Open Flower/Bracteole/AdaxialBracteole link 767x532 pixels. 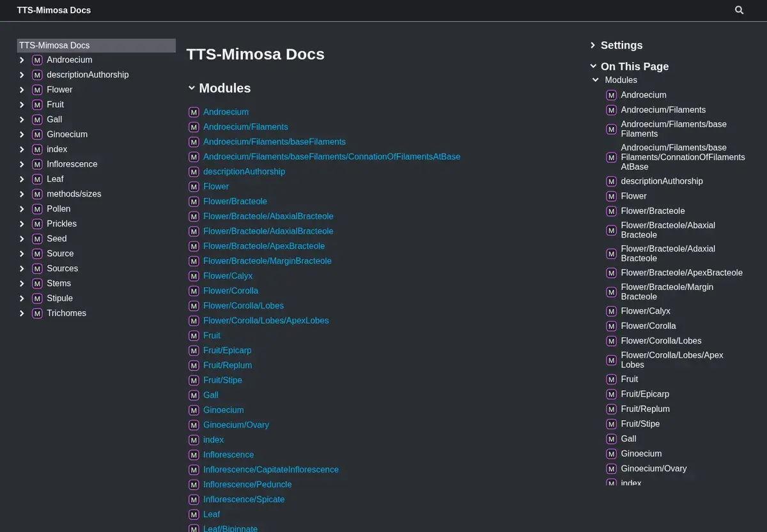268,231
